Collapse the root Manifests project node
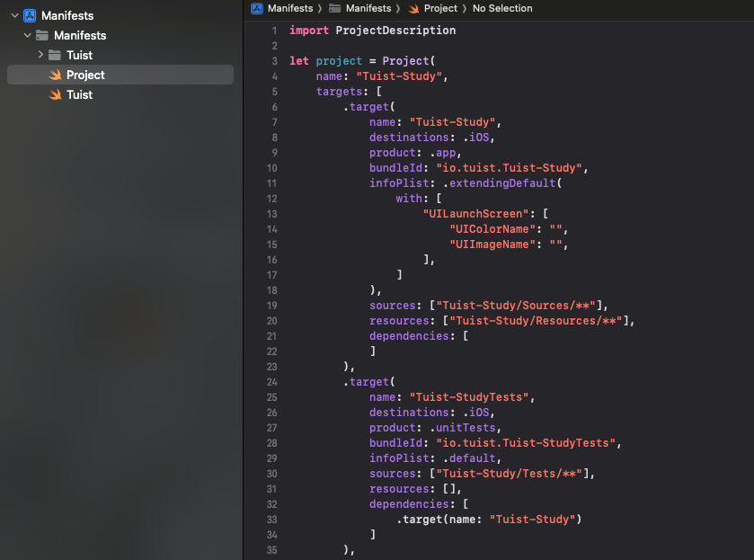 coord(15,15)
